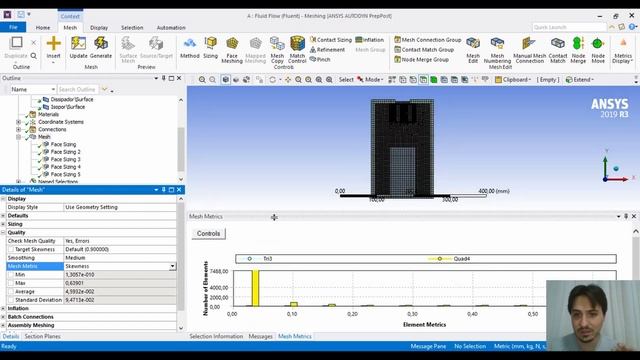Open the Section Planes tab
The width and height of the screenshot is (640, 360).
[x=42, y=336]
